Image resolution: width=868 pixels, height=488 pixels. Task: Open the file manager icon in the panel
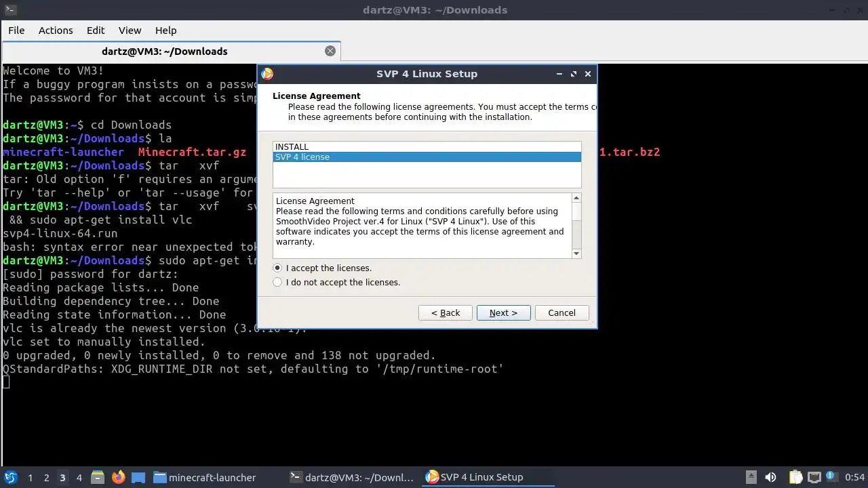coord(98,477)
